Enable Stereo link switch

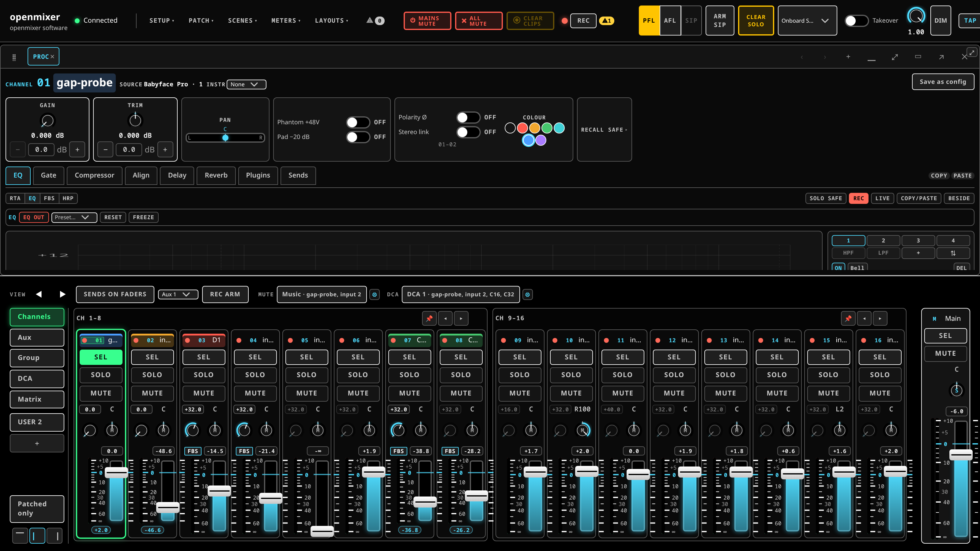point(468,132)
